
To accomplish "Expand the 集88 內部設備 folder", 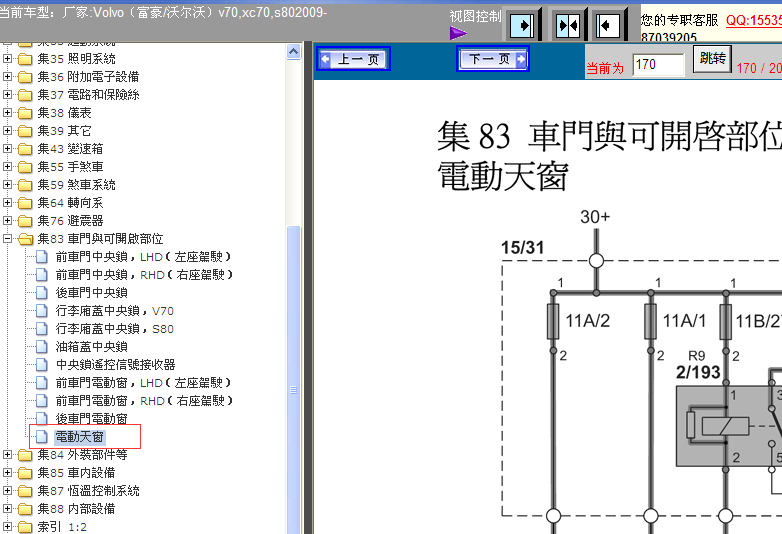I will pos(7,509).
